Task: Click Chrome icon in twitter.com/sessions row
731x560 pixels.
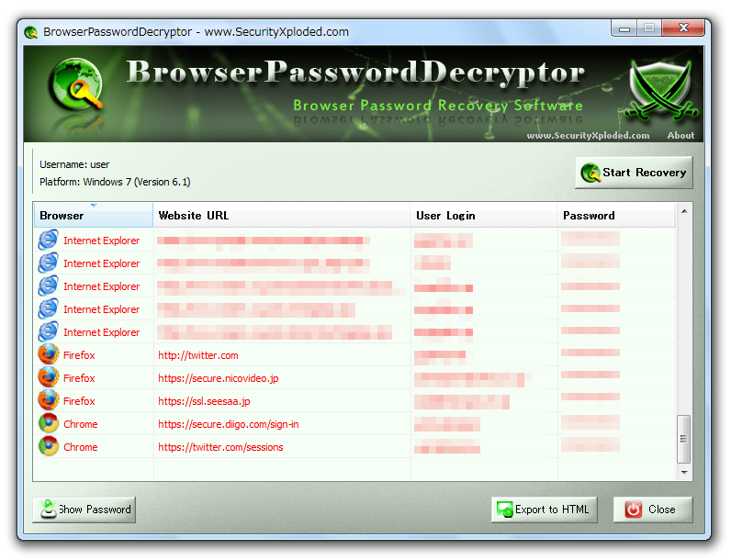Action: pyautogui.click(x=49, y=446)
